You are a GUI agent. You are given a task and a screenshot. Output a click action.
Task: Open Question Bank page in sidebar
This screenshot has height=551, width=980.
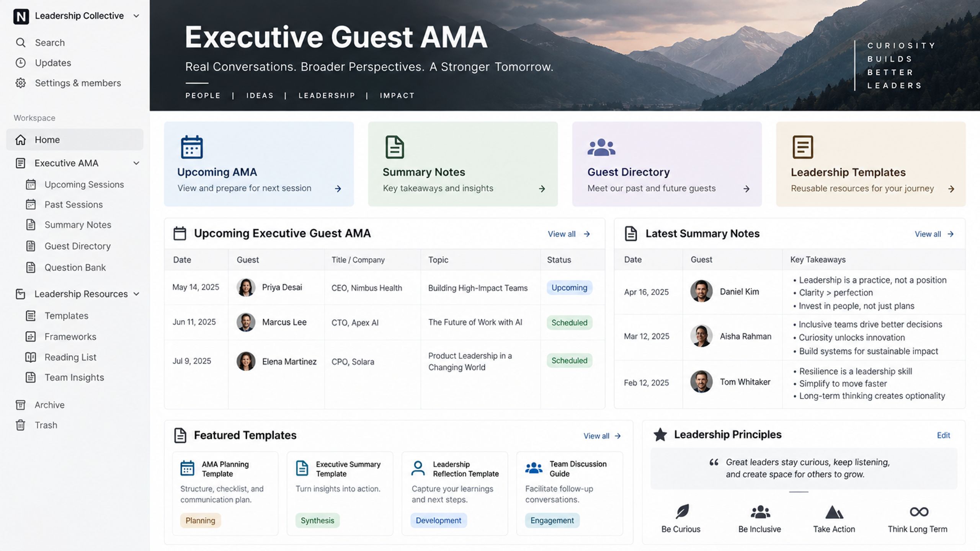pos(75,267)
